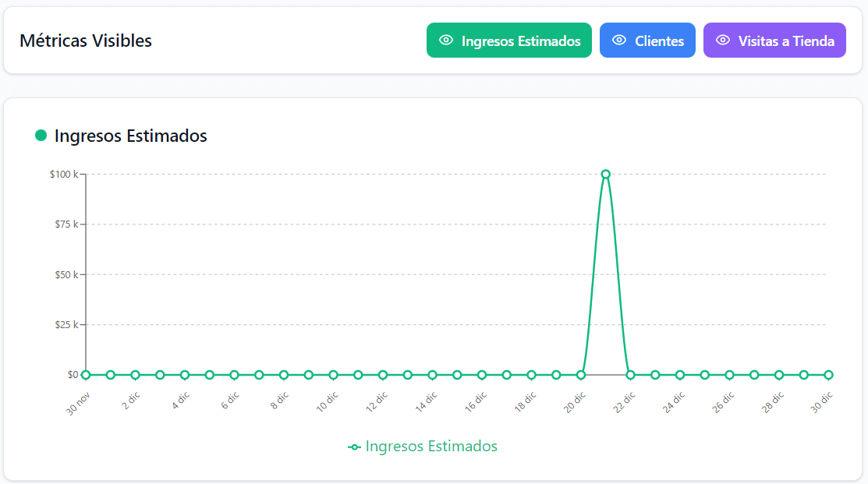This screenshot has height=484, width=868.
Task: Click the data point on 10 dic
Action: [331, 374]
